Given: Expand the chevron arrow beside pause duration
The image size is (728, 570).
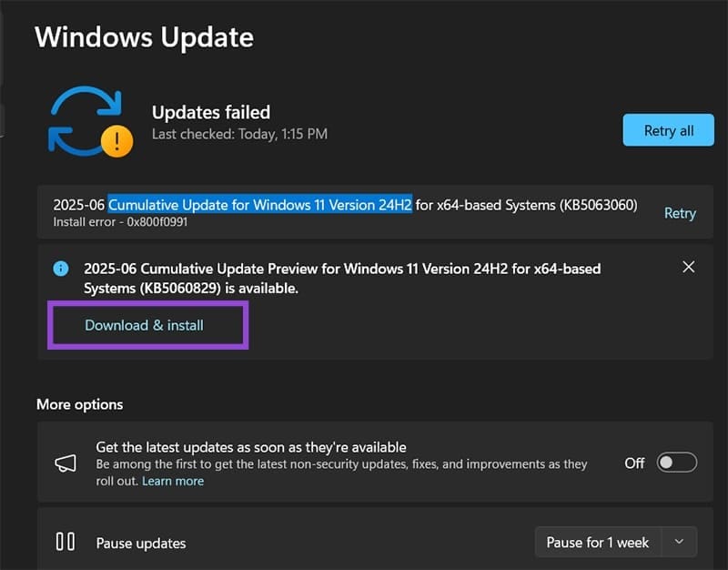Looking at the screenshot, I should click(x=679, y=542).
